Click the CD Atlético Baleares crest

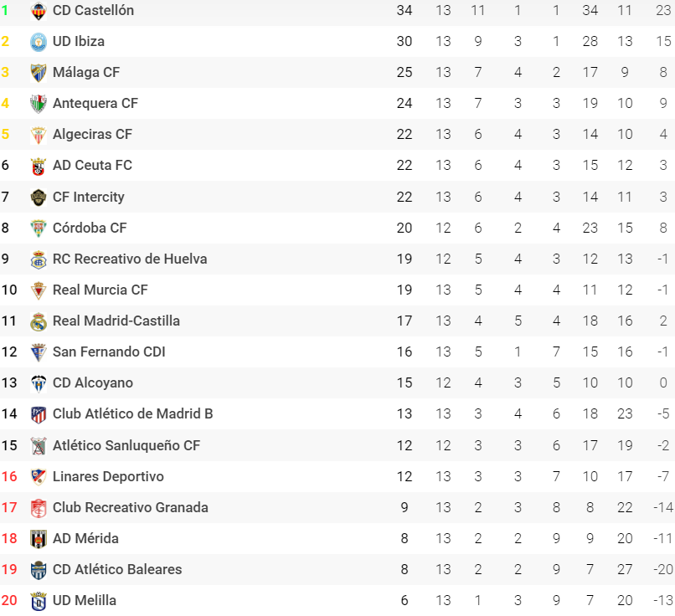pos(39,570)
